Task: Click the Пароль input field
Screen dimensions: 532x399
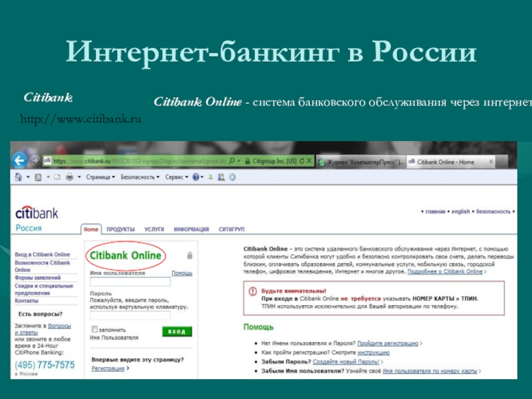Action: pos(130,315)
